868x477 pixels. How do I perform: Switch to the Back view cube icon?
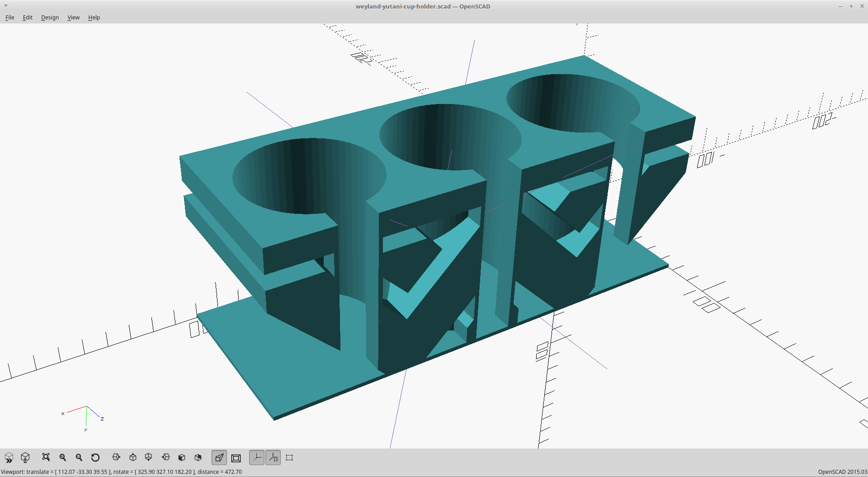pyautogui.click(x=198, y=458)
